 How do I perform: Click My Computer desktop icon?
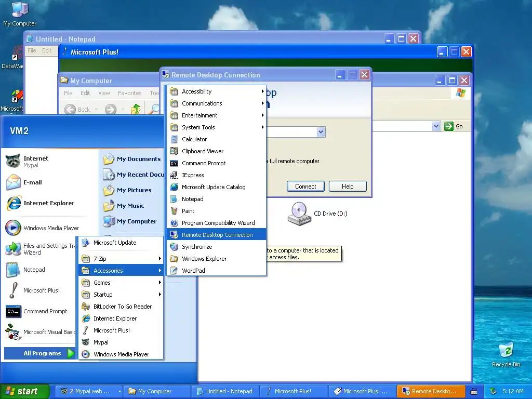pos(19,14)
